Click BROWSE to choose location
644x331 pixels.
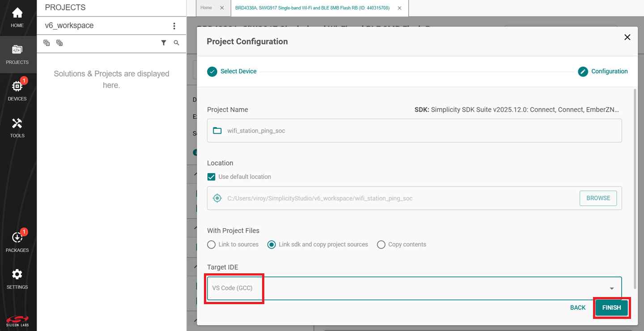click(x=598, y=198)
